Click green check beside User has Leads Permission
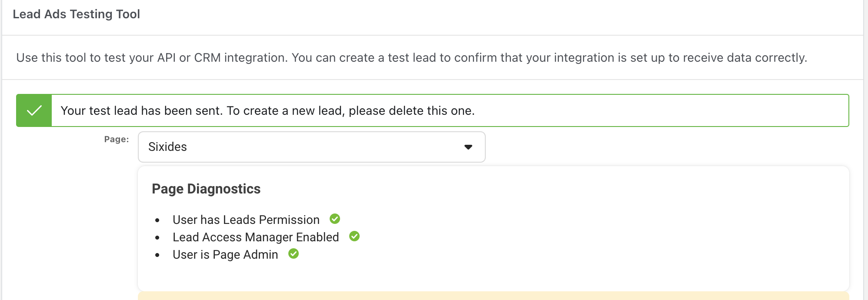Screen dimensions: 868x300 point(335,219)
